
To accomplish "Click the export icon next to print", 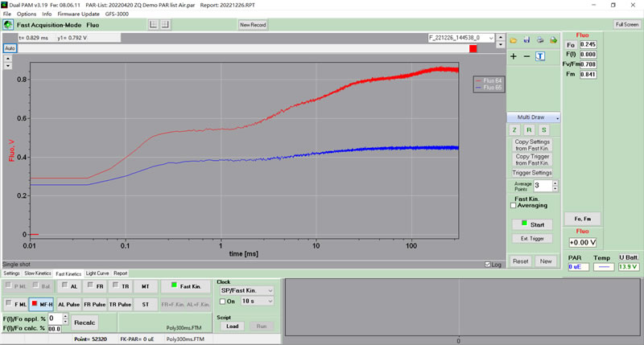I will click(552, 39).
